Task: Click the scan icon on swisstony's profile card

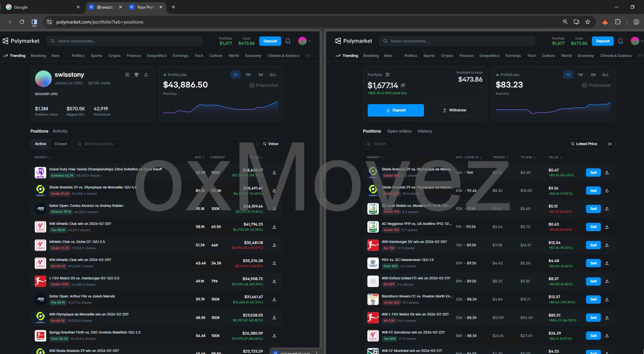Action: 127,75
